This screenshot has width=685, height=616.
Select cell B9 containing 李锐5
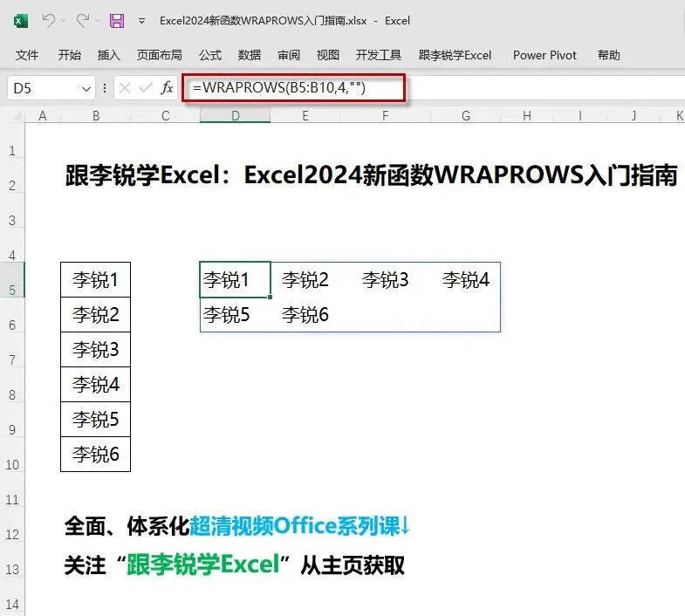(96, 420)
